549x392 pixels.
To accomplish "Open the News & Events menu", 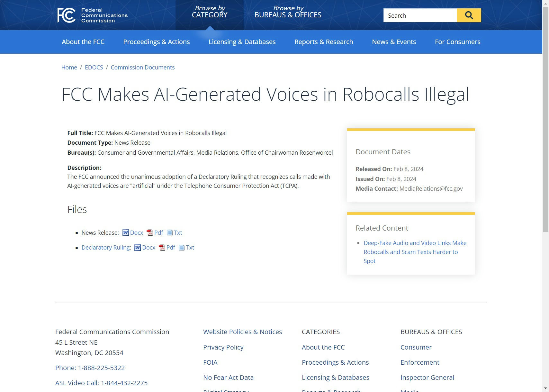I will (x=394, y=42).
